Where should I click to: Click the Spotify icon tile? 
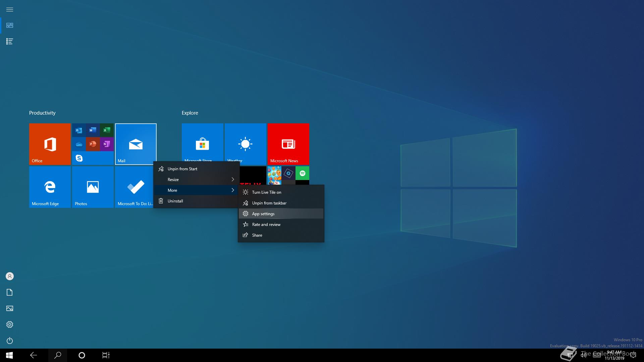[x=302, y=173]
